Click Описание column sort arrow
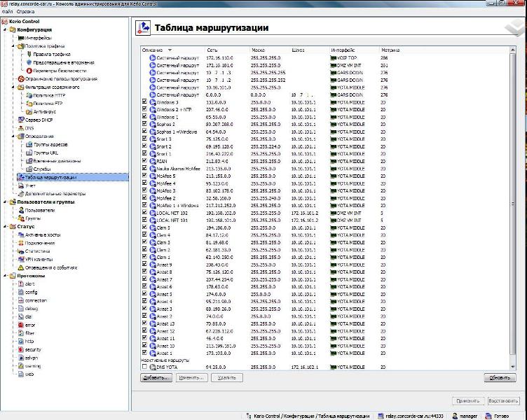 (x=170, y=50)
